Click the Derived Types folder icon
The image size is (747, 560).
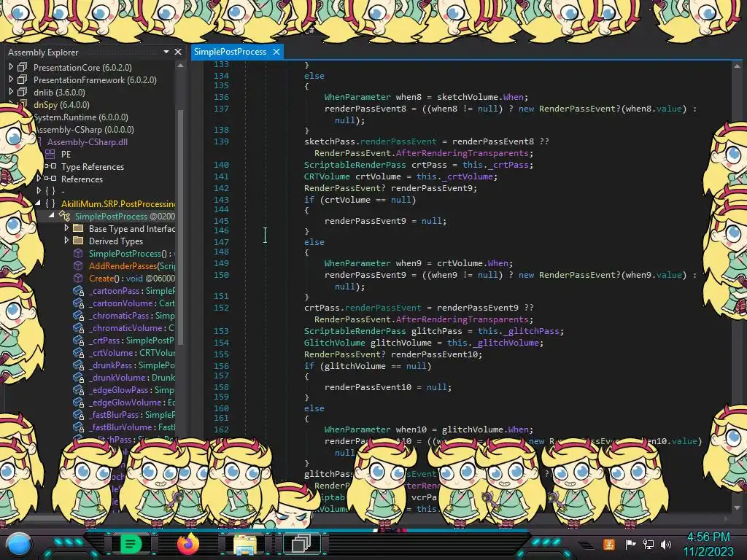(x=78, y=241)
